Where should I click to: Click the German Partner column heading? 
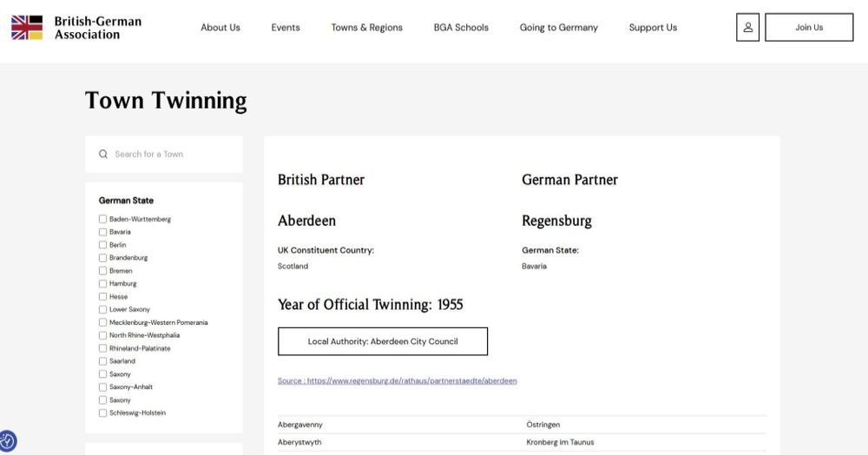(569, 180)
